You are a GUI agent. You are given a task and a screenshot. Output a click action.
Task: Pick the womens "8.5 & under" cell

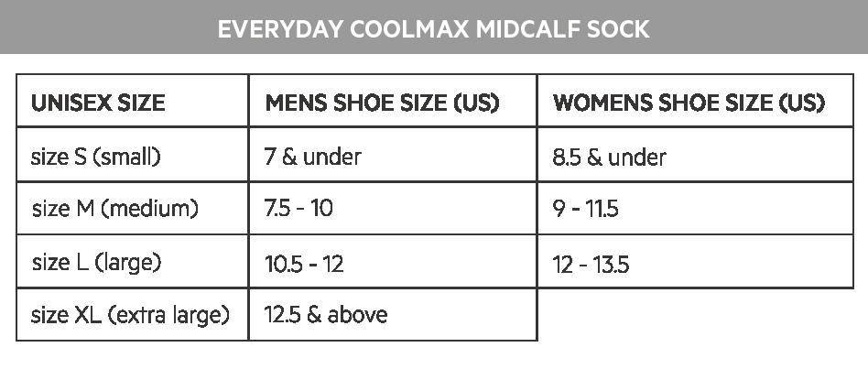pyautogui.click(x=609, y=157)
